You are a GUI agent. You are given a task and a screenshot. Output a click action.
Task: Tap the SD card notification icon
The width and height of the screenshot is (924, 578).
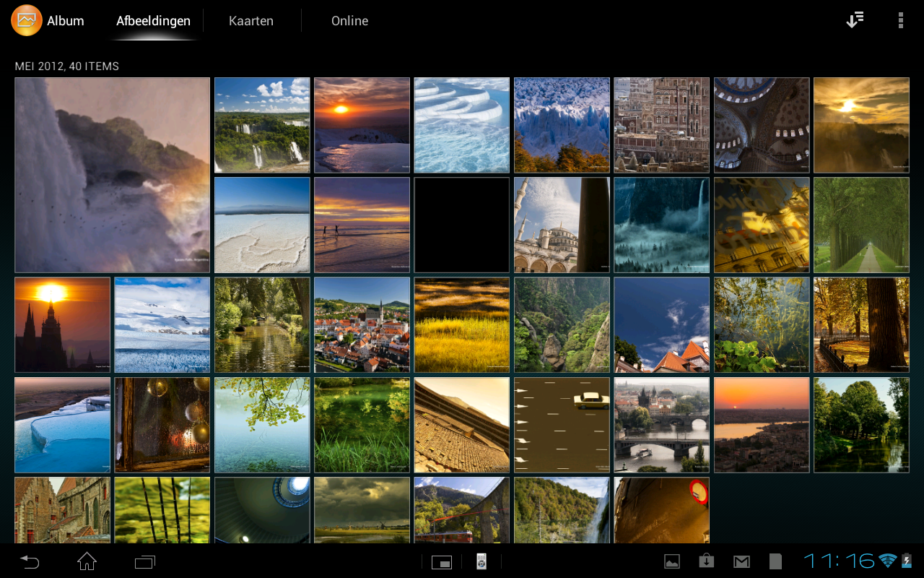click(x=775, y=561)
